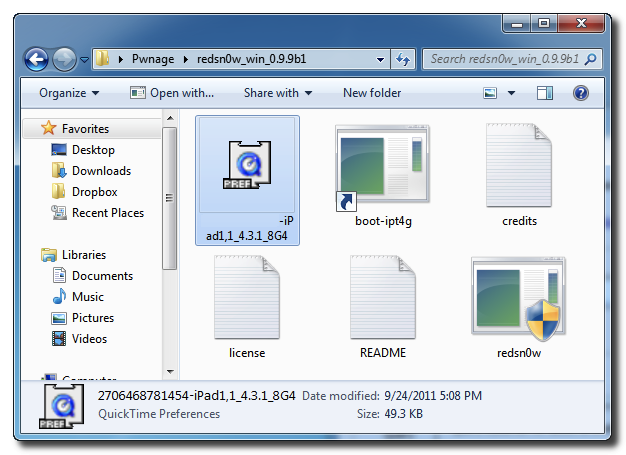This screenshot has width=626, height=455.
Task: Open the More view options arrow
Action: pyautogui.click(x=511, y=93)
